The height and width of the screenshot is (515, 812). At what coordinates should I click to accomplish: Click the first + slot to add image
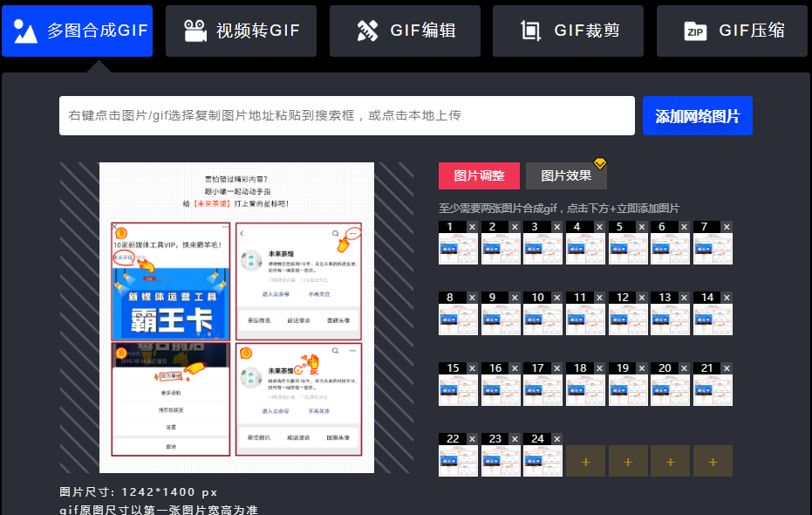pos(585,461)
